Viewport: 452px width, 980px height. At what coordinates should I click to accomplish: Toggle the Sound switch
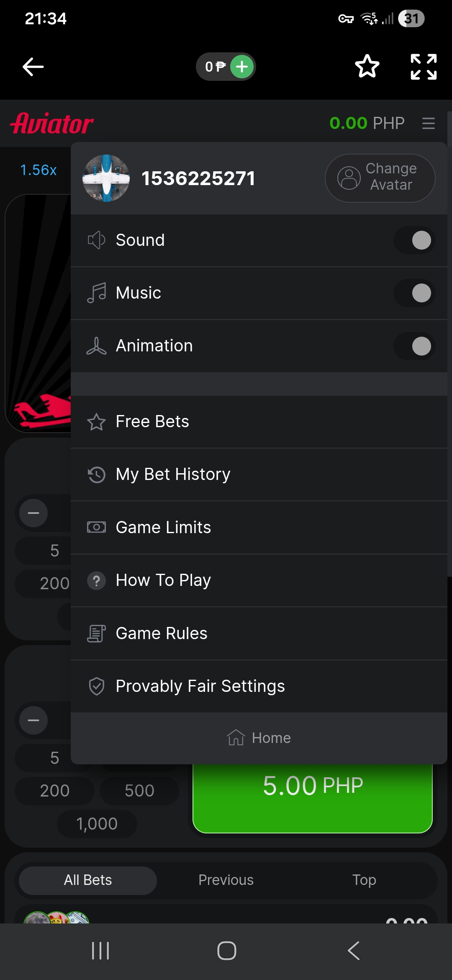[414, 240]
